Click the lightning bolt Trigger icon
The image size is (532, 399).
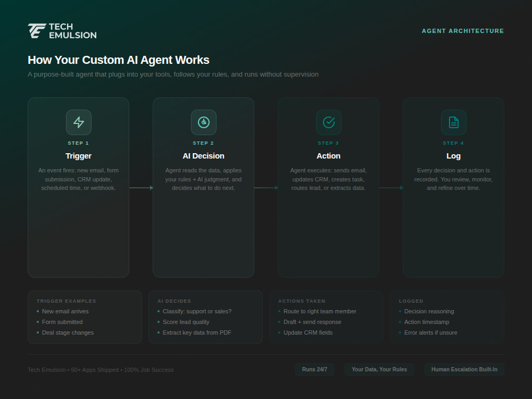coord(79,122)
